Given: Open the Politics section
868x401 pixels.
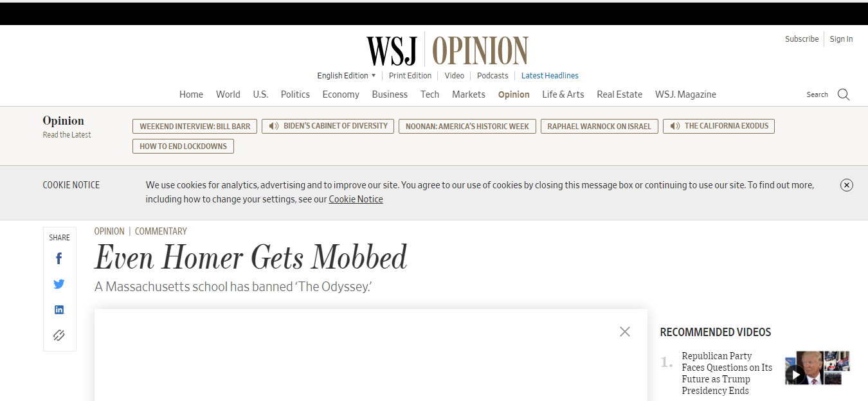Looking at the screenshot, I should point(295,94).
